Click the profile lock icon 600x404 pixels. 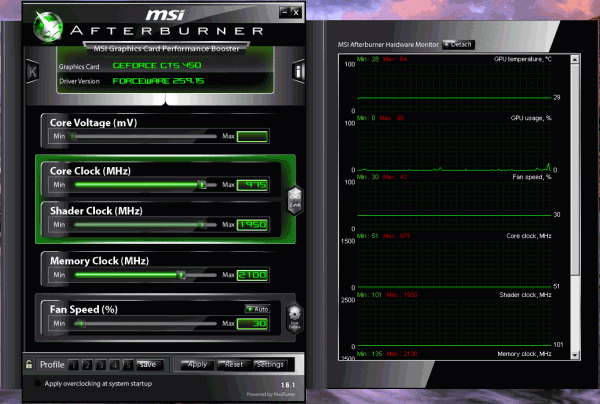[29, 364]
